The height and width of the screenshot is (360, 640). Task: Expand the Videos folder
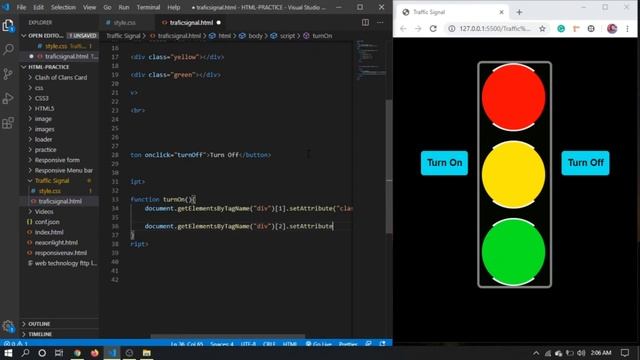[x=60, y=211]
